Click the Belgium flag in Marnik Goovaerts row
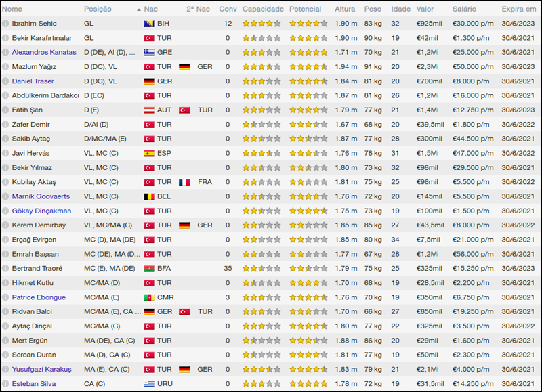The height and width of the screenshot is (392, 542). 149,197
